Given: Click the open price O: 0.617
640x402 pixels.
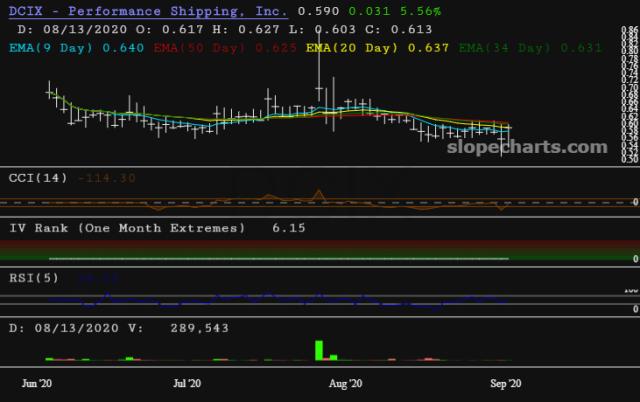Looking at the screenshot, I should [x=169, y=30].
